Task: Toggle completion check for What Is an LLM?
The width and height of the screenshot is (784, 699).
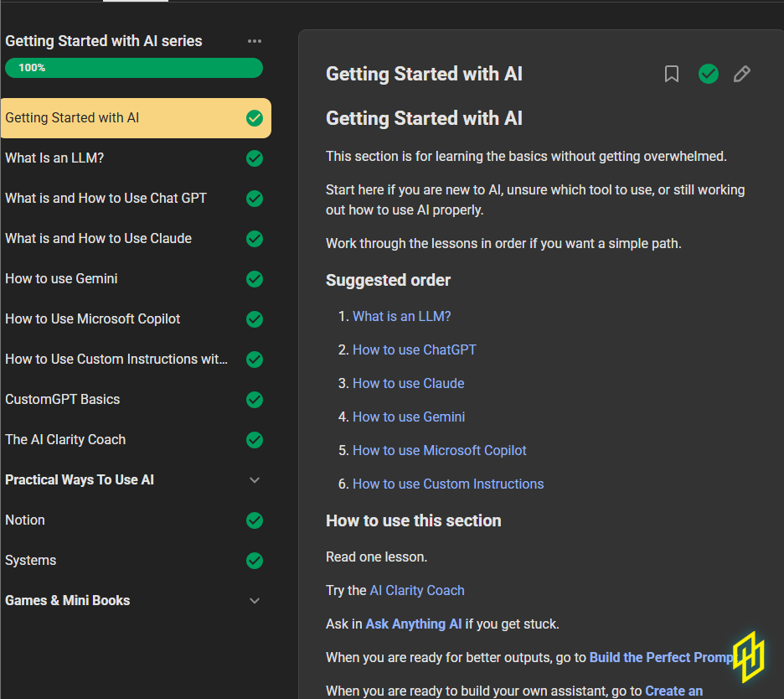Action: click(255, 158)
